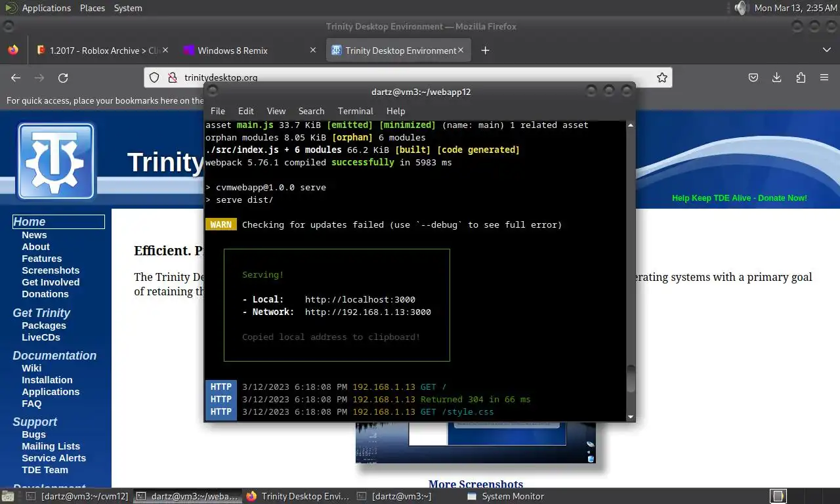This screenshot has width=840, height=504.
Task: Open the FAQ sidebar link
Action: [x=31, y=404]
